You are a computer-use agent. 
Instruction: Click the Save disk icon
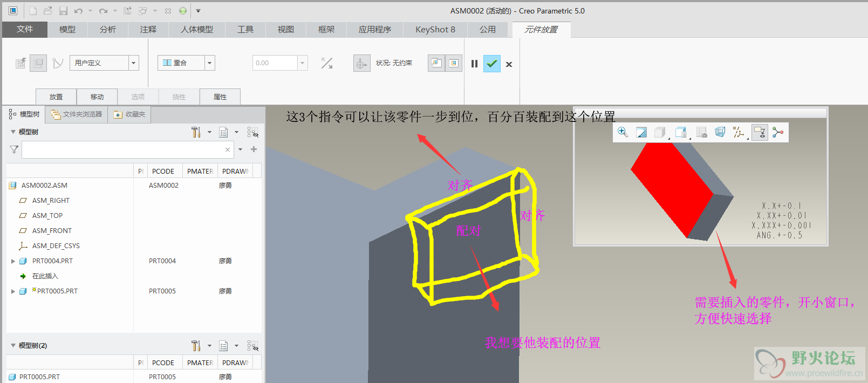coord(63,11)
